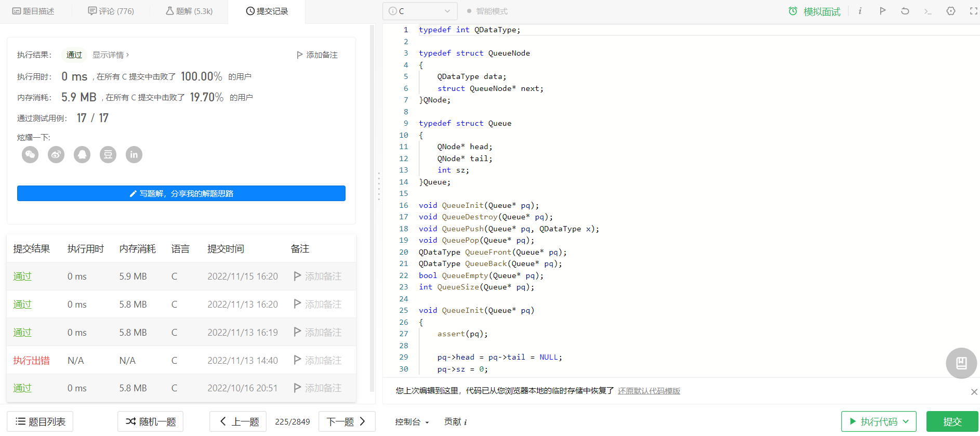Add note for the 2022/11/15 16:20 submission
The width and height of the screenshot is (980, 436).
click(x=317, y=276)
